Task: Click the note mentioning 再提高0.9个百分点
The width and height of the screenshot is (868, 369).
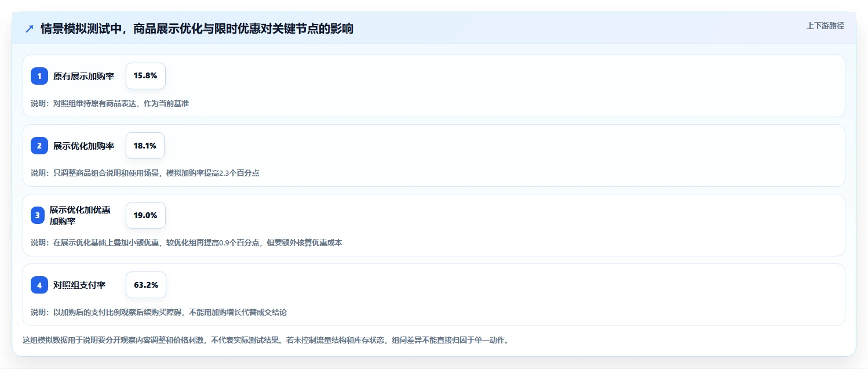Action: [187, 243]
